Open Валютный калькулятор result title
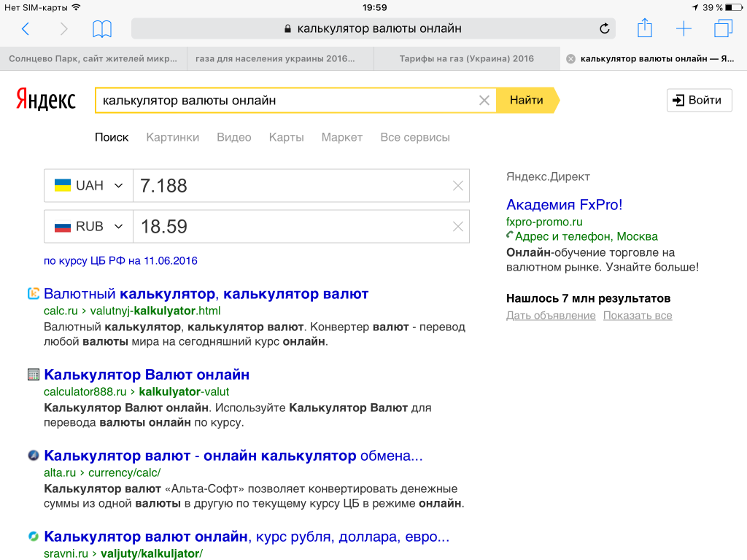This screenshot has width=747, height=560. click(x=206, y=295)
